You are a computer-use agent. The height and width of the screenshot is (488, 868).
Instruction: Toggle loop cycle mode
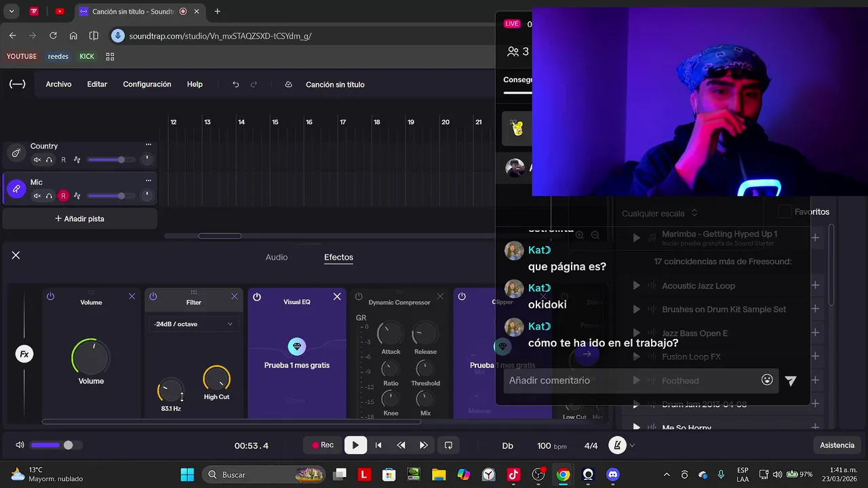(448, 445)
